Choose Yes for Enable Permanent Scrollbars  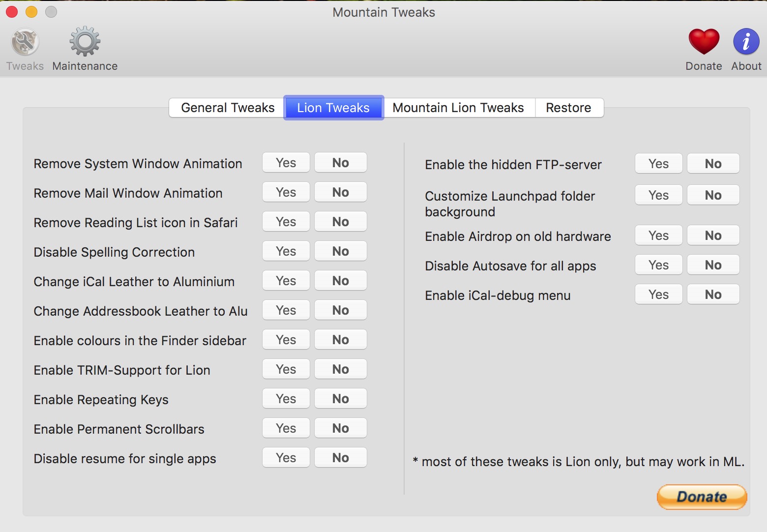(286, 428)
